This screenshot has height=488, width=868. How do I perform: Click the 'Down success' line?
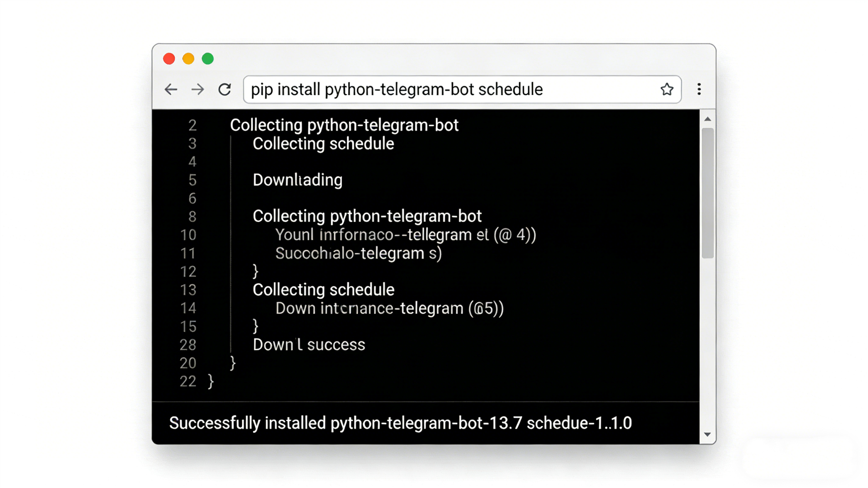click(309, 344)
